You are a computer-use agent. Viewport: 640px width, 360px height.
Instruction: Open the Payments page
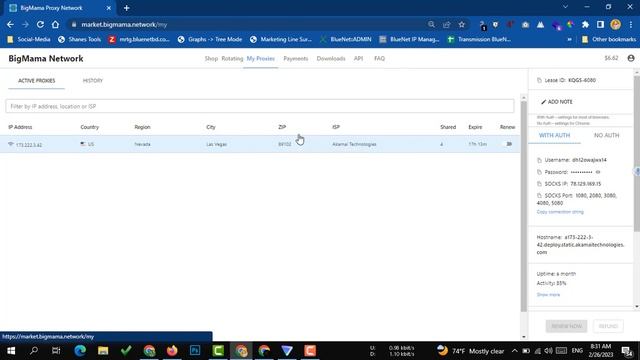(x=296, y=58)
